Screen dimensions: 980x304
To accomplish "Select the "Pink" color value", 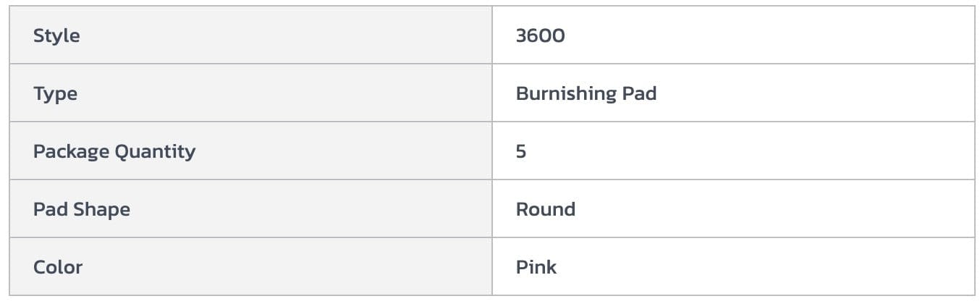I will click(536, 267).
